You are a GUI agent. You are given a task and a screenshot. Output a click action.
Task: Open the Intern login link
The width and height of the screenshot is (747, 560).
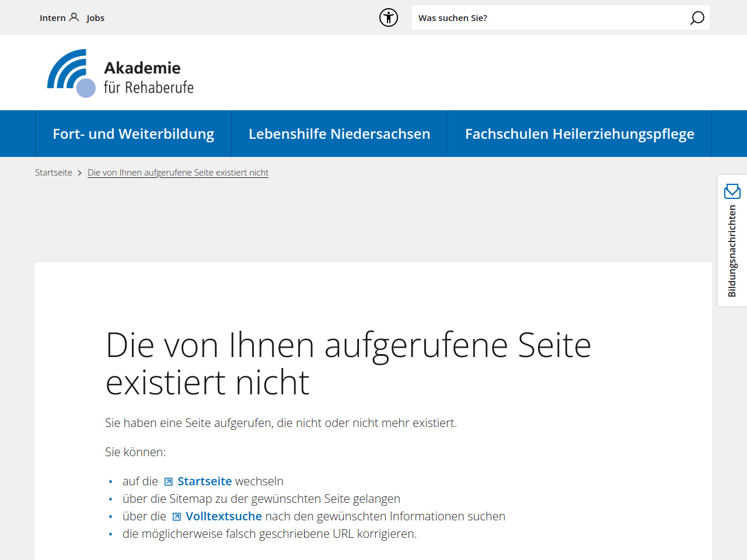click(53, 18)
